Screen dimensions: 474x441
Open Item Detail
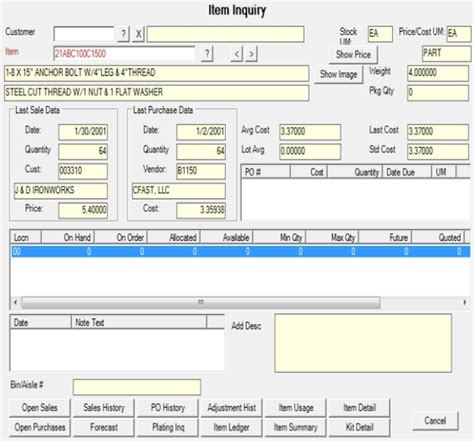(x=359, y=407)
